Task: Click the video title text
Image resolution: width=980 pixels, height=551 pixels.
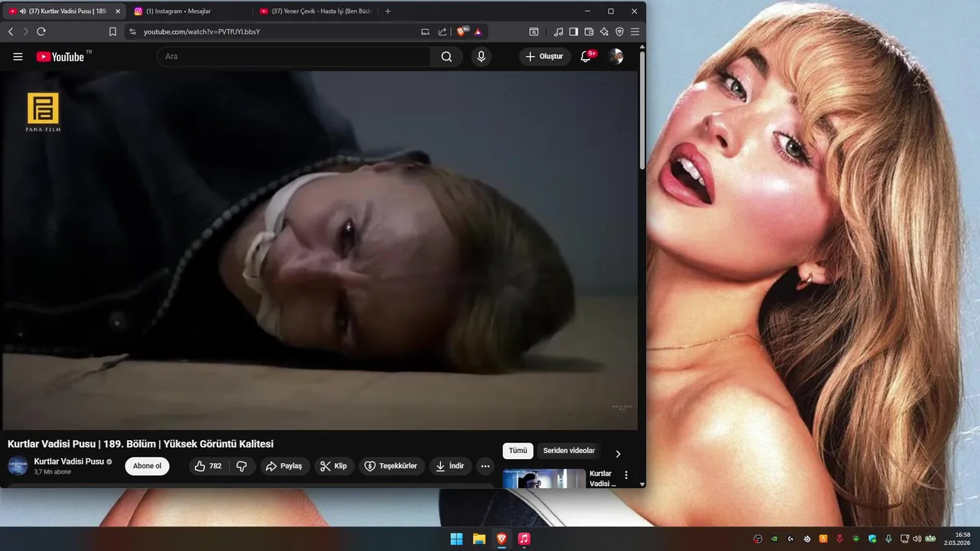Action: click(140, 444)
